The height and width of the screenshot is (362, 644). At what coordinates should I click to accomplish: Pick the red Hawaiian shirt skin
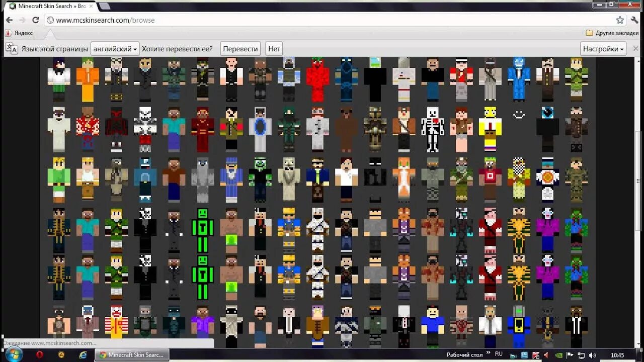point(88,129)
